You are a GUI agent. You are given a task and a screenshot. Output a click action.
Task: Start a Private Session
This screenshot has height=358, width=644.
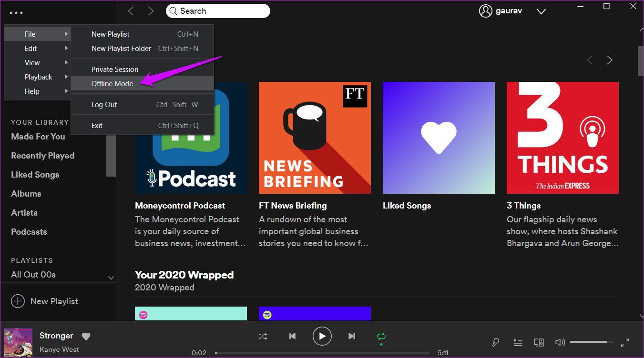pyautogui.click(x=114, y=69)
